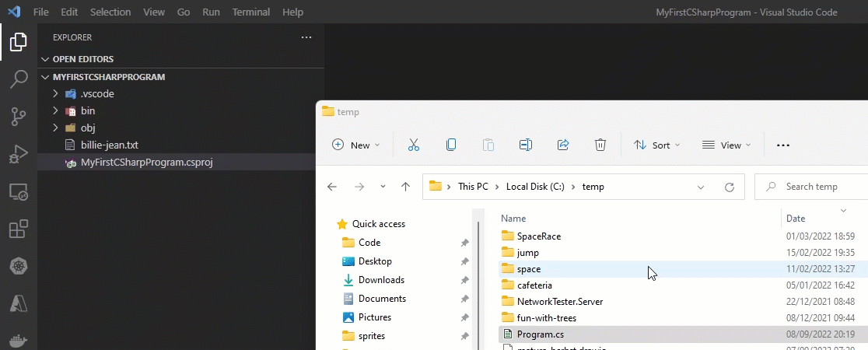Open billie-jean.txt file
This screenshot has width=868, height=350.
pyautogui.click(x=109, y=145)
